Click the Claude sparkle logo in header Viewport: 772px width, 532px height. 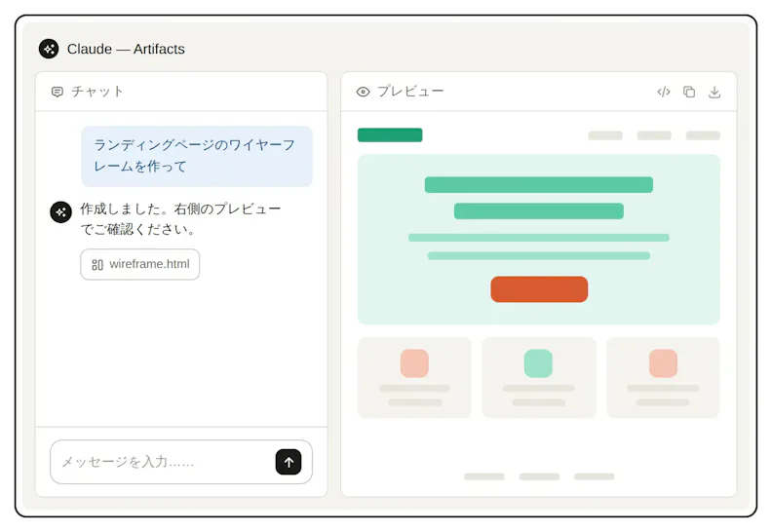49,49
